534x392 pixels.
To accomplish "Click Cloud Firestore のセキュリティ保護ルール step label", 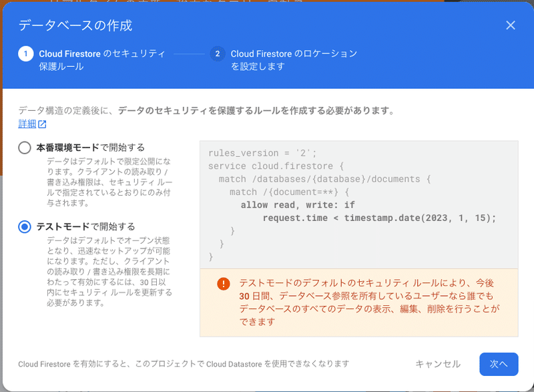I will (102, 60).
